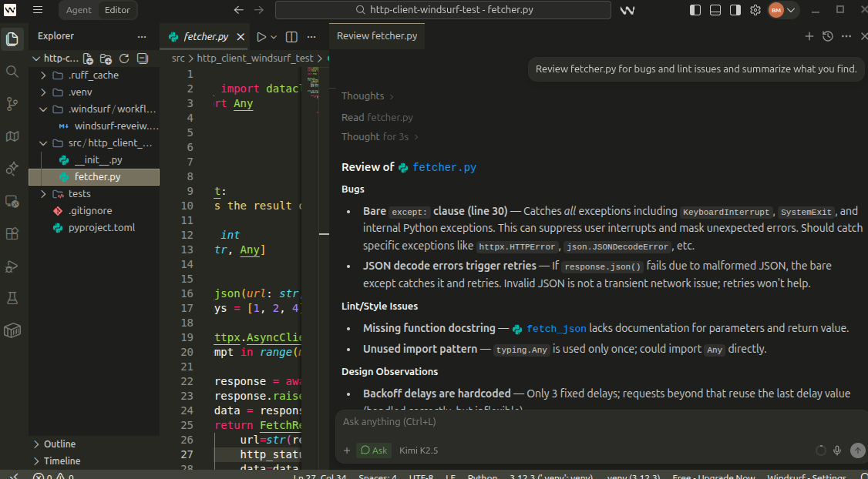This screenshot has width=868, height=479.
Task: Switch to Agent mode
Action: pyautogui.click(x=79, y=10)
